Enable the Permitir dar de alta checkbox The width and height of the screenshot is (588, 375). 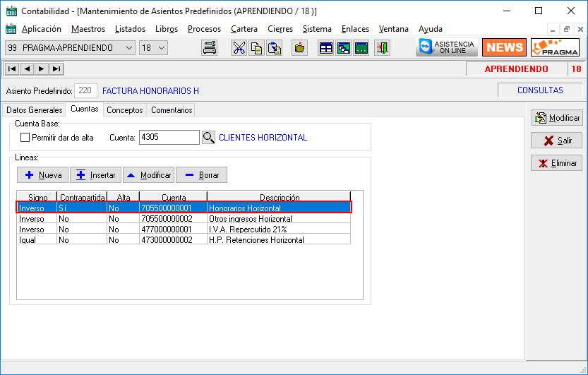(25, 138)
